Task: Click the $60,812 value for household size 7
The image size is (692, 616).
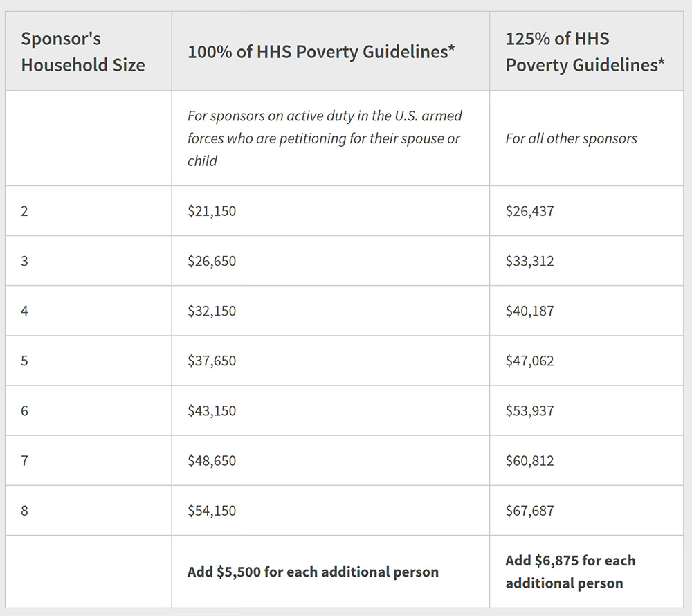Action: click(x=529, y=460)
